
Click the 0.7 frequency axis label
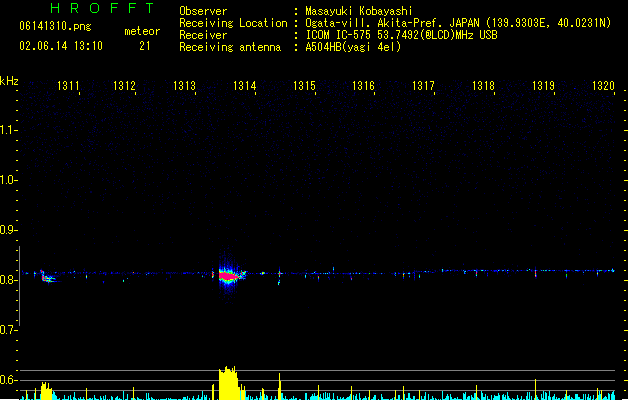8,330
